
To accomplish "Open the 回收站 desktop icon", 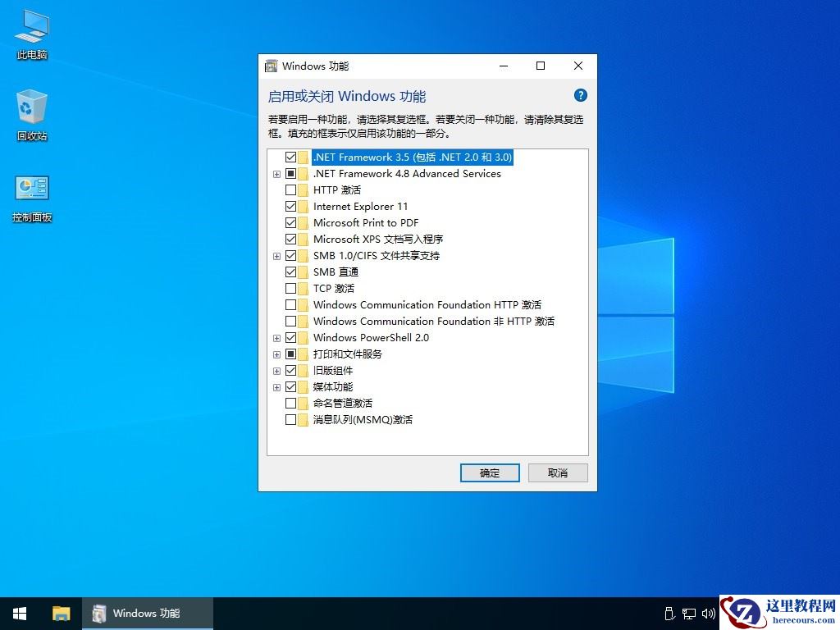I will point(30,113).
